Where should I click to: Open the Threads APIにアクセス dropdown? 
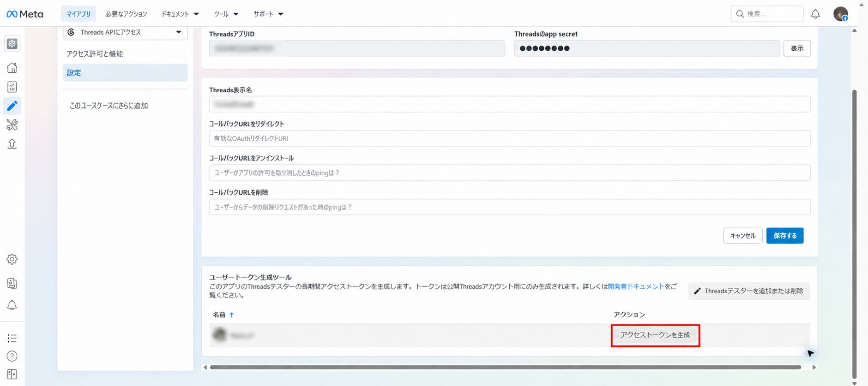pyautogui.click(x=125, y=32)
